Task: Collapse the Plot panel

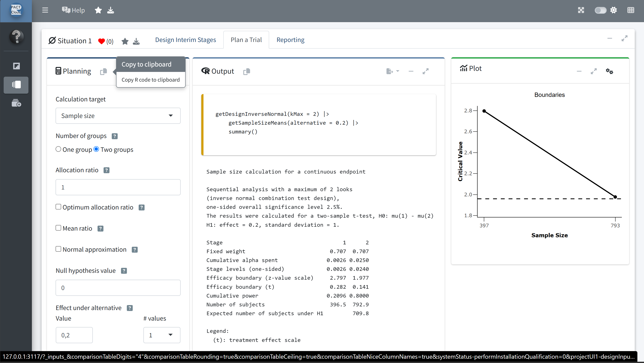Action: [579, 71]
